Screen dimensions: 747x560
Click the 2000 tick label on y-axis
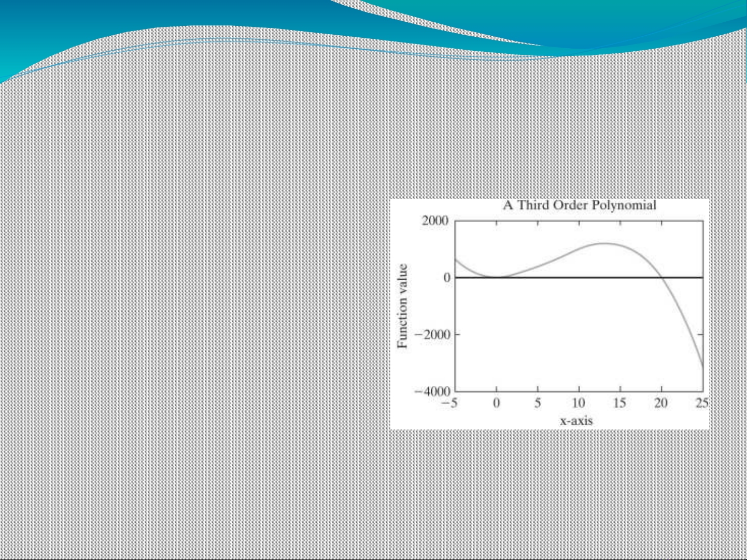435,221
